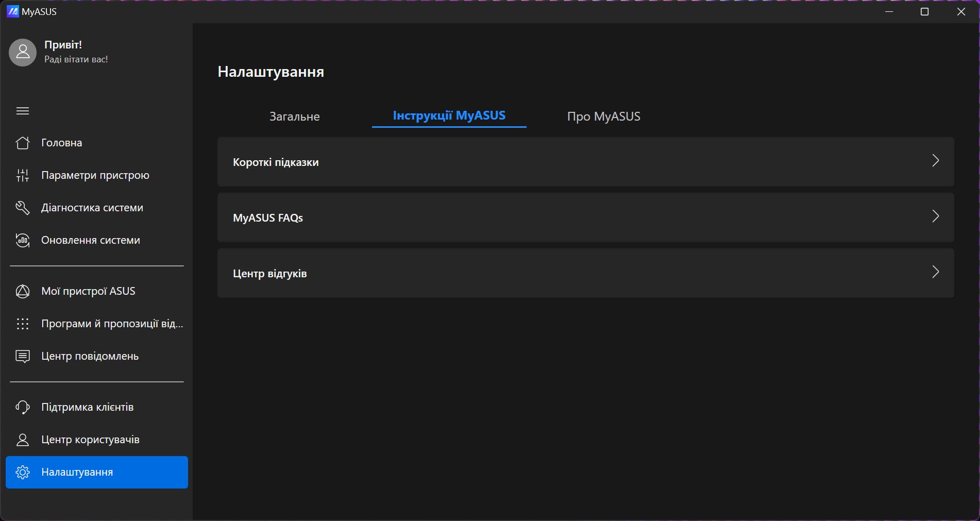
Task: Expand the Центр відгуків chevron
Action: 935,272
